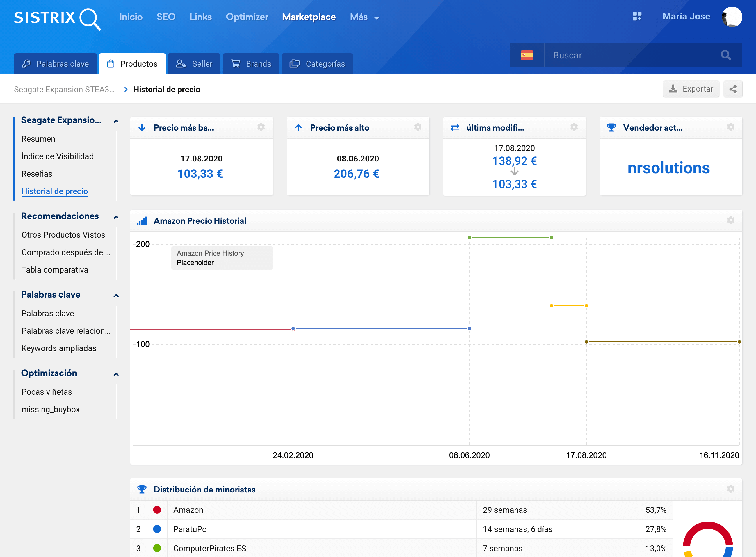Collapse the Palabras clave sidebar section
The image size is (756, 557).
(116, 295)
